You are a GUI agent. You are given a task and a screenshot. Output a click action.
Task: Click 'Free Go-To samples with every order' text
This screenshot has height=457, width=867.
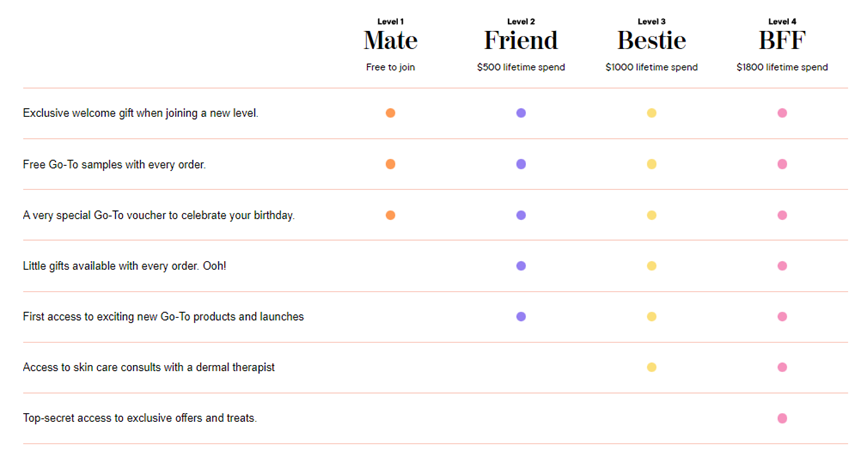pos(114,165)
